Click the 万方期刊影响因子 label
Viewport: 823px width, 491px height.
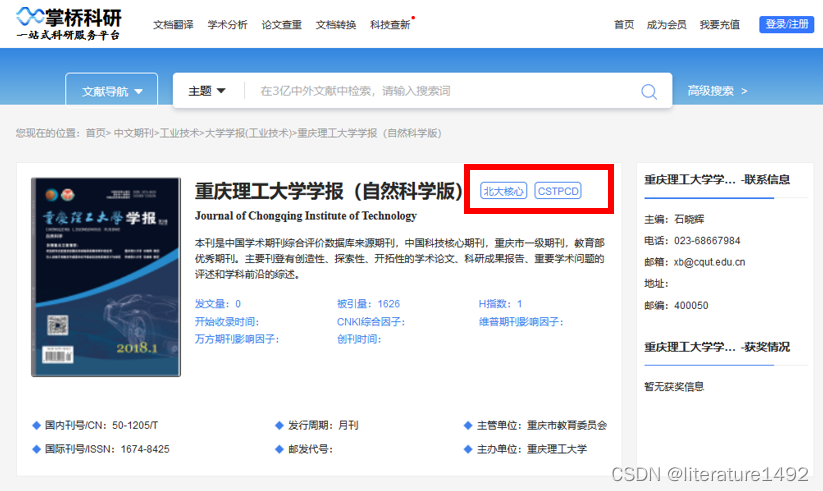click(x=237, y=339)
